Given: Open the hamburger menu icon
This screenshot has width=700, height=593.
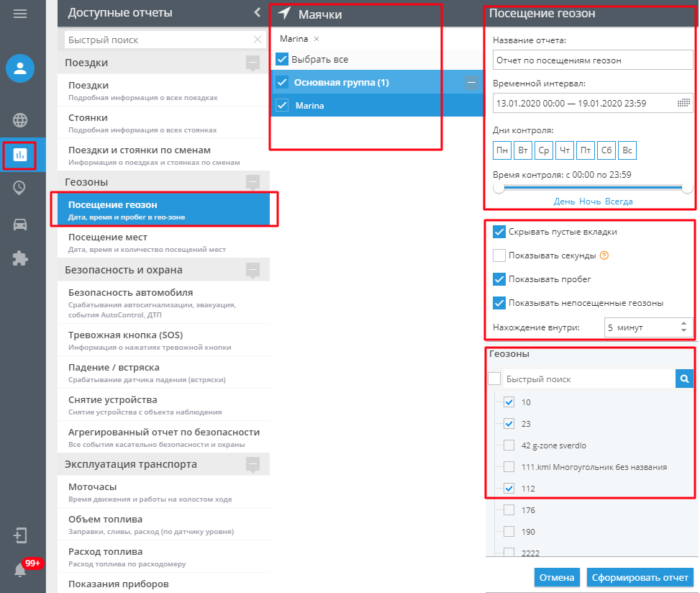Looking at the screenshot, I should (x=20, y=14).
